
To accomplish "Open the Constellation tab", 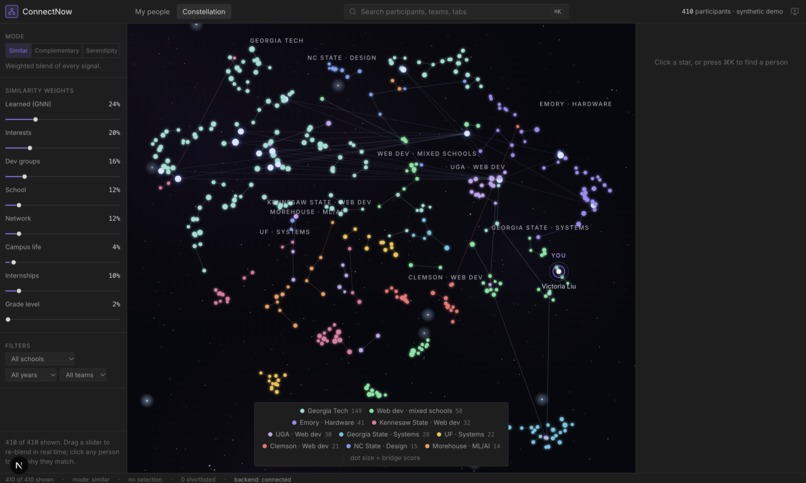I will coord(204,11).
